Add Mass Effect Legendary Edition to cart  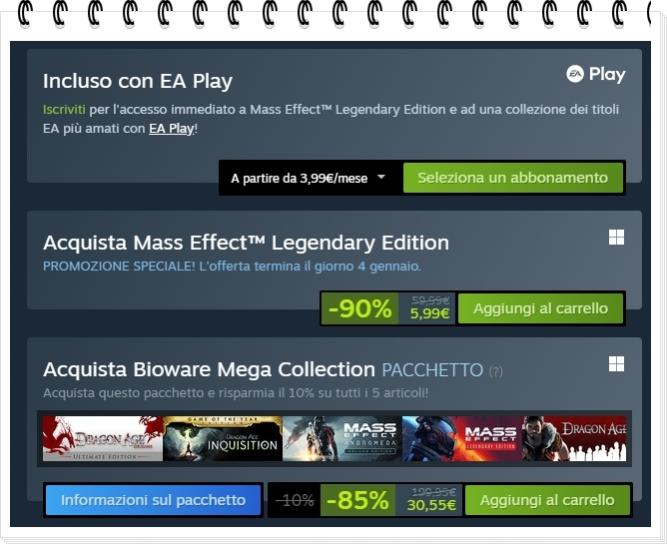[x=540, y=308]
